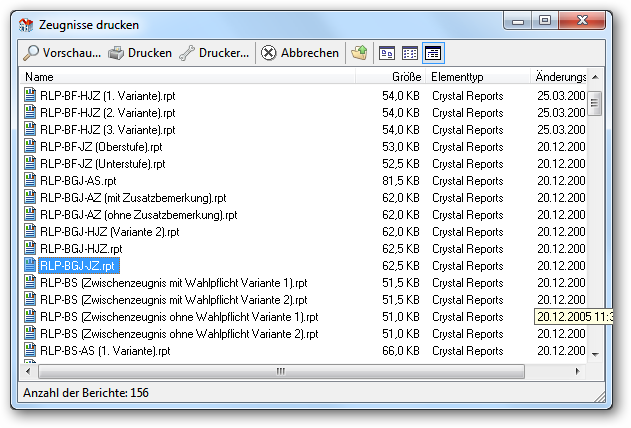Switch to list view mode

tap(410, 53)
